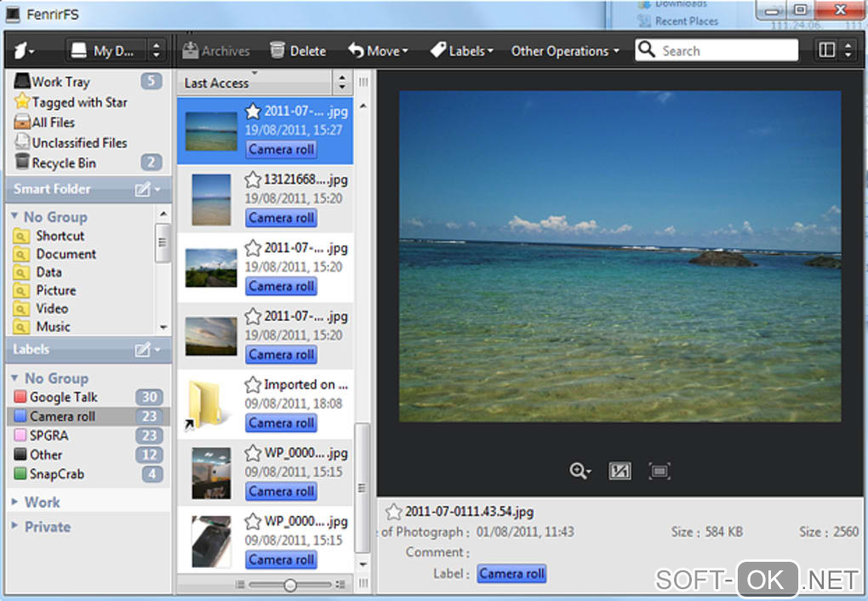Open the My D... profile selector

(x=106, y=51)
